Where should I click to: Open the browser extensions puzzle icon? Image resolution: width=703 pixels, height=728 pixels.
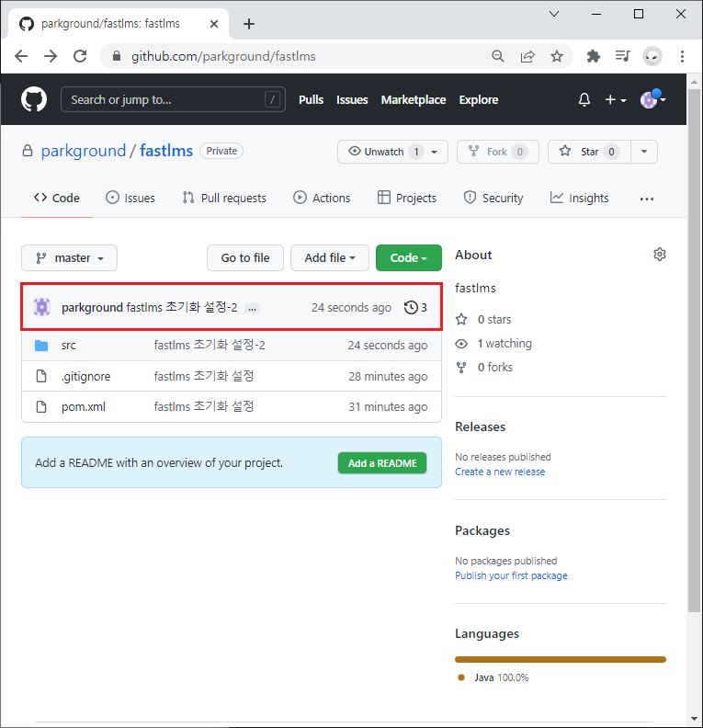pos(593,56)
